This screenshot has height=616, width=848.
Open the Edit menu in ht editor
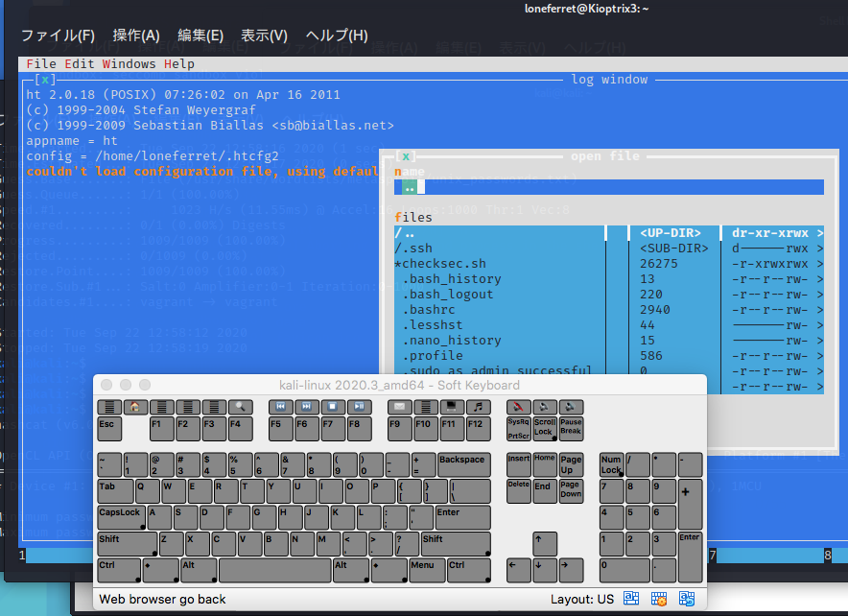pyautogui.click(x=80, y=64)
